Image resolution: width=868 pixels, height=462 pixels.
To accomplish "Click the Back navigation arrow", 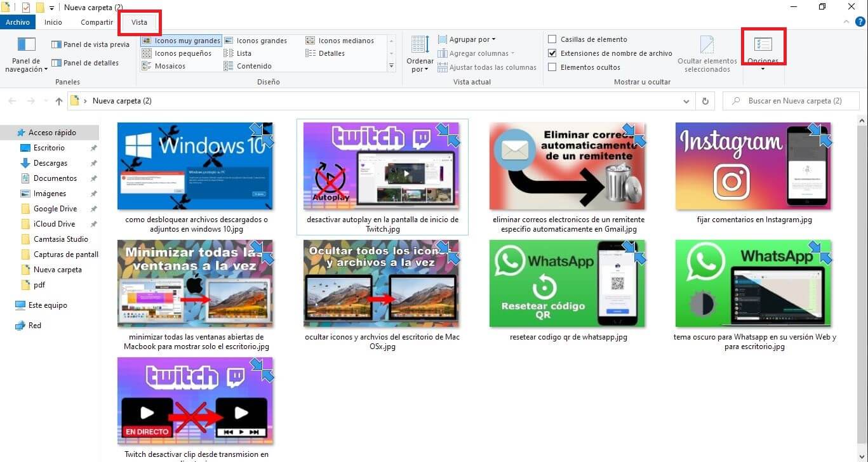I will pos(13,101).
